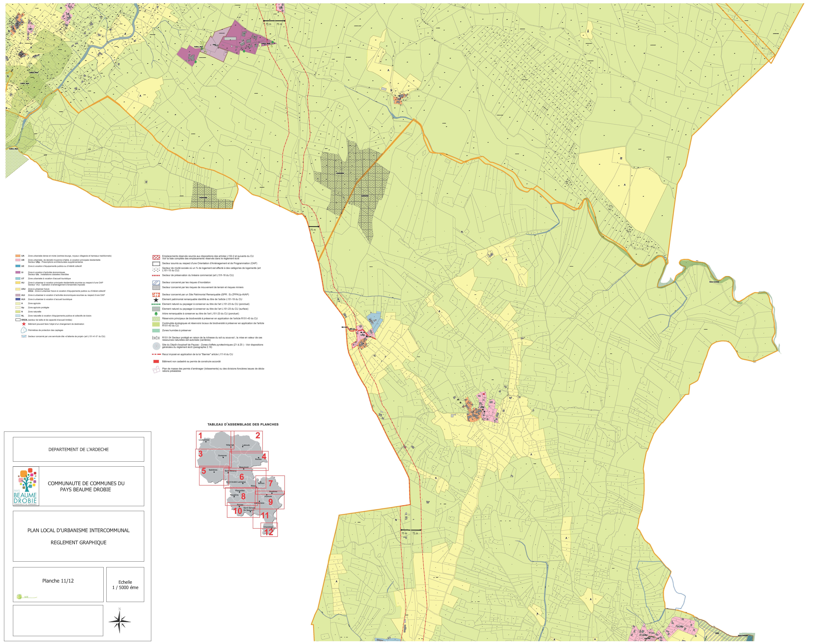The width and height of the screenshot is (814, 644).
Task: Select sheet number 11 in assembly table
Action: point(265,515)
